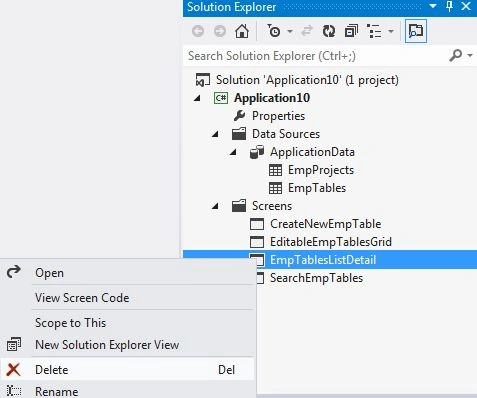
Task: Close the Solution Explorer panel
Action: tap(466, 6)
